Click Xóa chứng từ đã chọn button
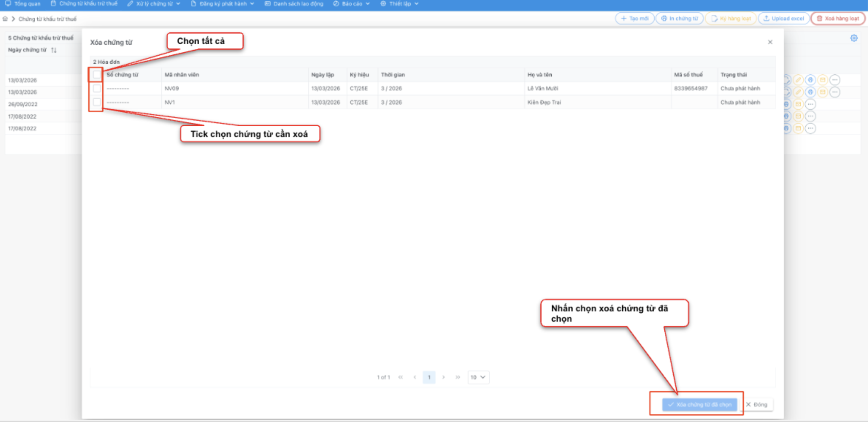 pos(700,404)
